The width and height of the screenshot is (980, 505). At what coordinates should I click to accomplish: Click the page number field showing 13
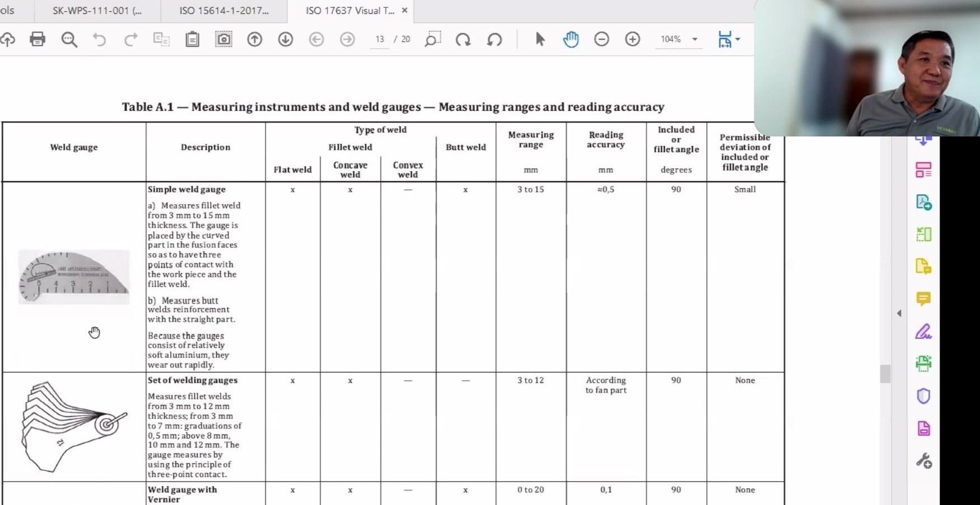(379, 39)
